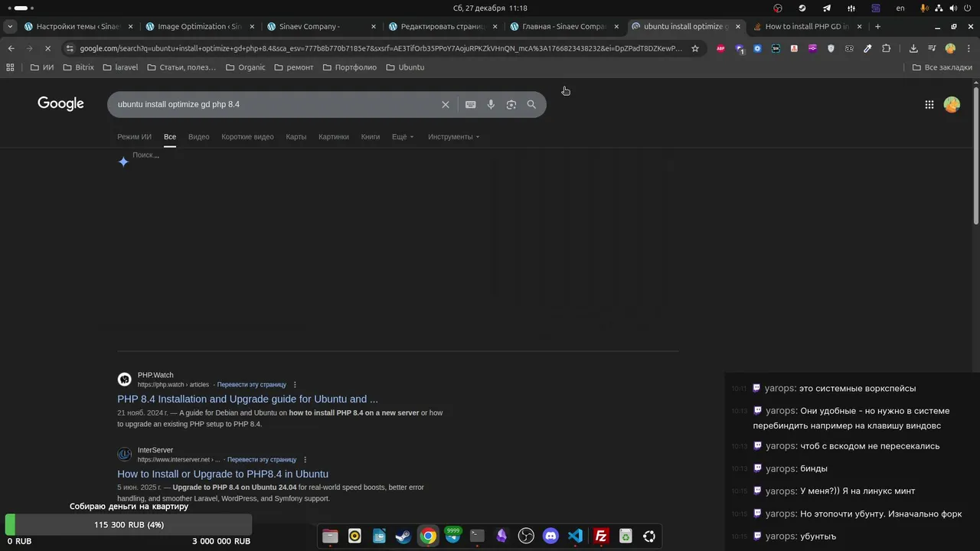Open the tab search dropdown arrow
The height and width of the screenshot is (551, 980).
click(10, 26)
